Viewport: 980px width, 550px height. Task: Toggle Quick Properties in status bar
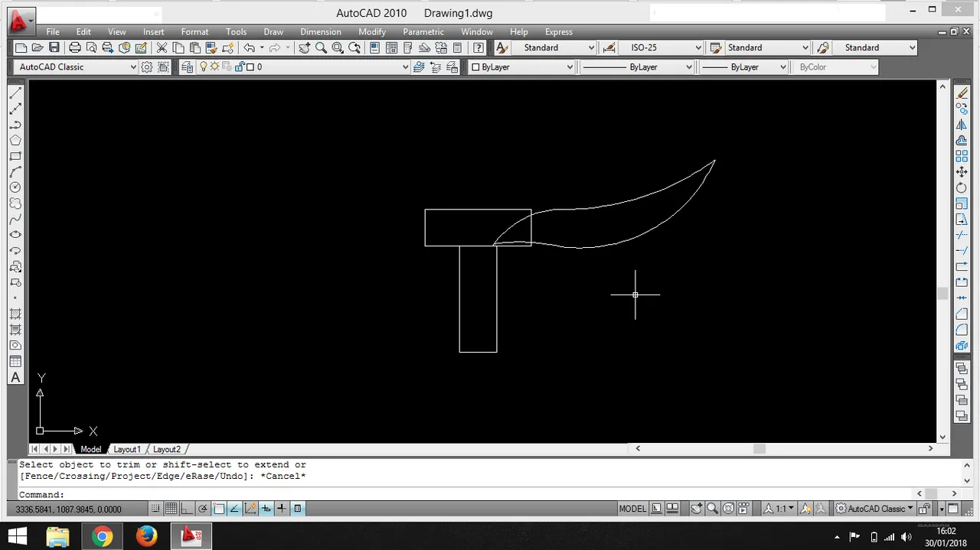pyautogui.click(x=298, y=509)
